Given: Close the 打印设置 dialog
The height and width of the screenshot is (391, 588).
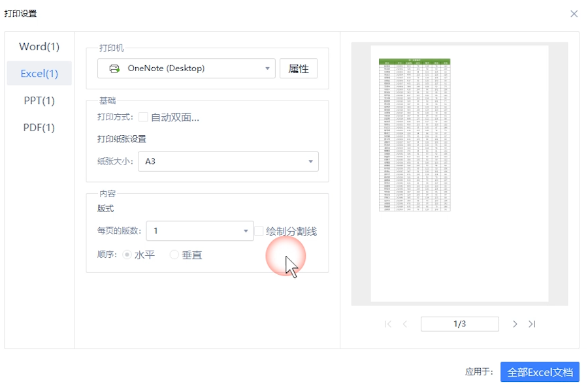Looking at the screenshot, I should [574, 13].
